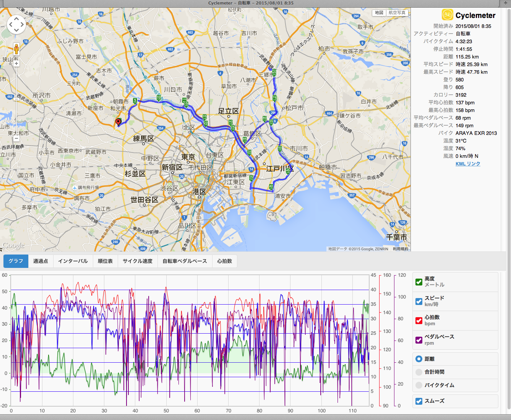Click the 85 km route marker
This screenshot has height=420, width=511.
(x=245, y=140)
